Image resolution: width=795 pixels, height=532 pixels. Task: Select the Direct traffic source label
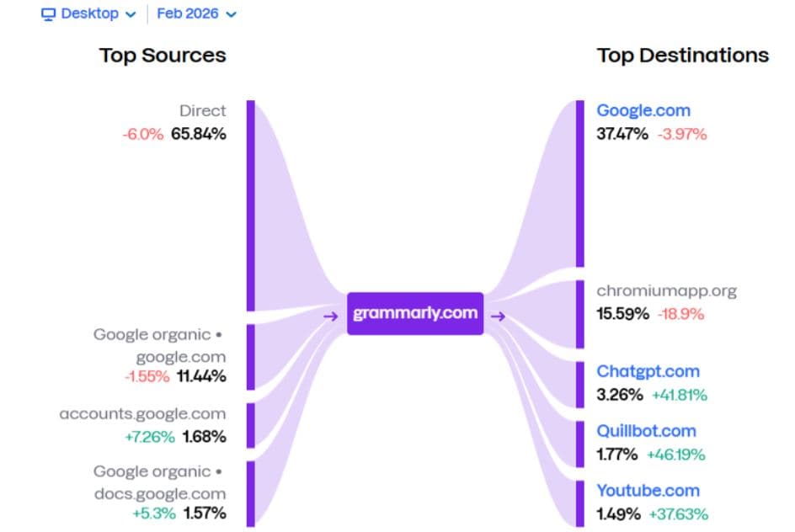[205, 110]
